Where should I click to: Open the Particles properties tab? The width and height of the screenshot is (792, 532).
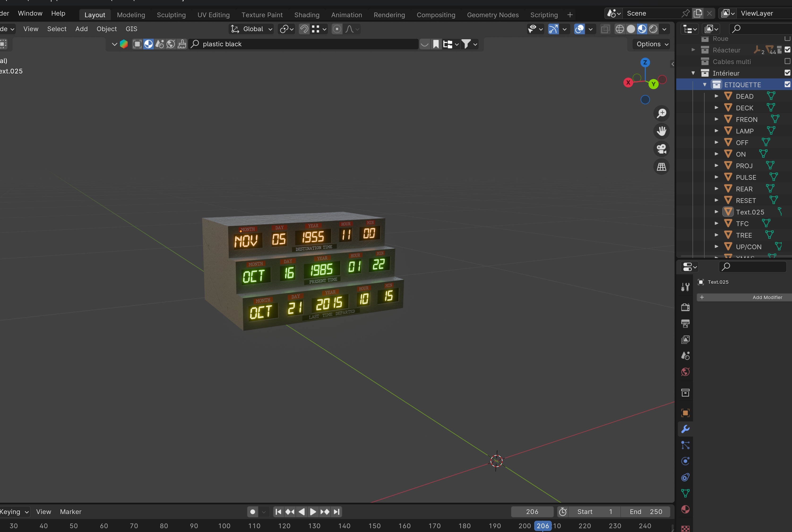point(685,445)
